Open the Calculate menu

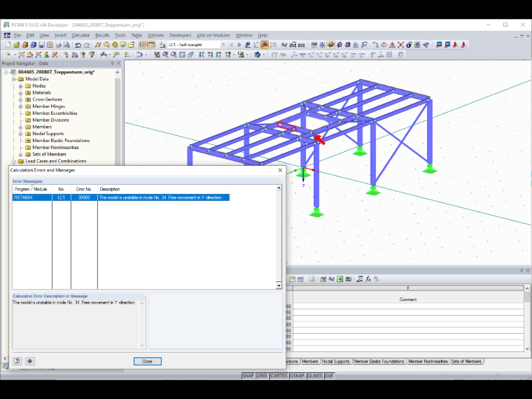[x=80, y=35]
